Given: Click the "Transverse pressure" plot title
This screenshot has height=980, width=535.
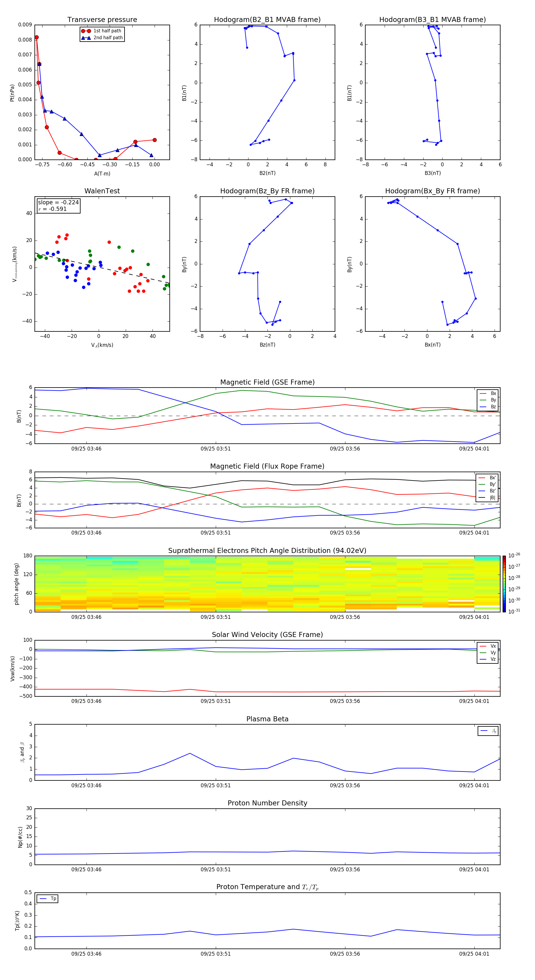Looking at the screenshot, I should click(x=102, y=20).
